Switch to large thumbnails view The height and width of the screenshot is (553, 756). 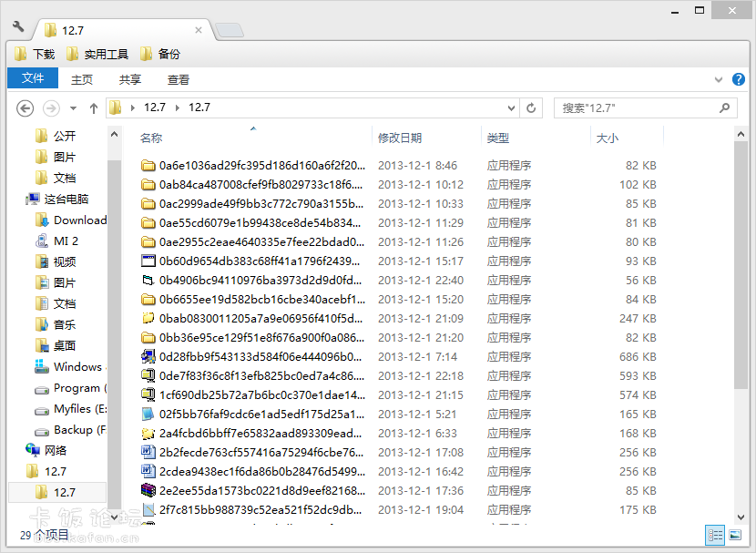tap(735, 536)
